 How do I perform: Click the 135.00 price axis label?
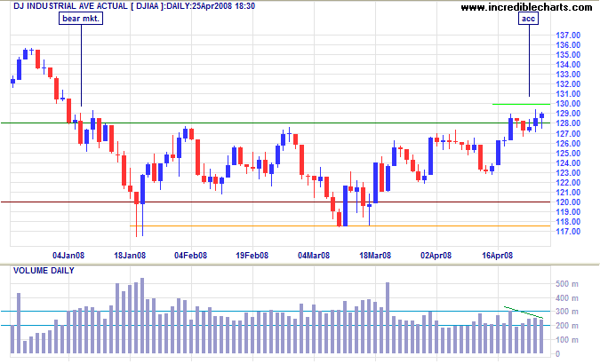point(568,55)
